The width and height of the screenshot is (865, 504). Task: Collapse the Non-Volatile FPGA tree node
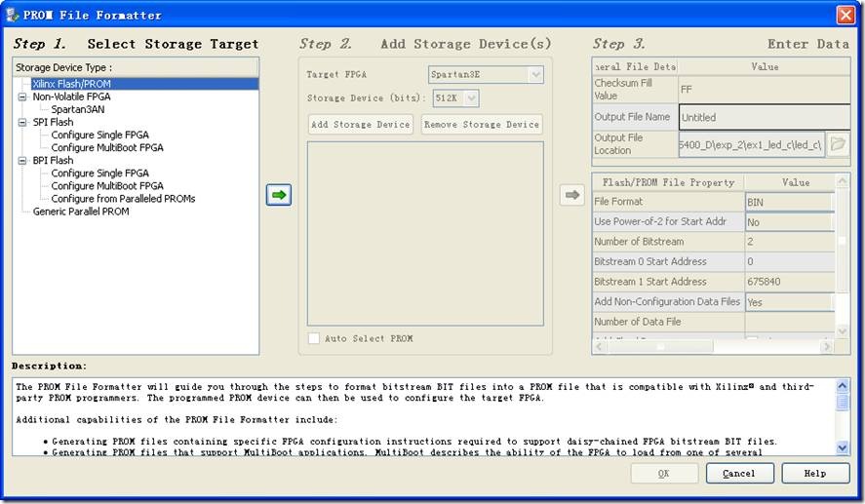(22, 97)
